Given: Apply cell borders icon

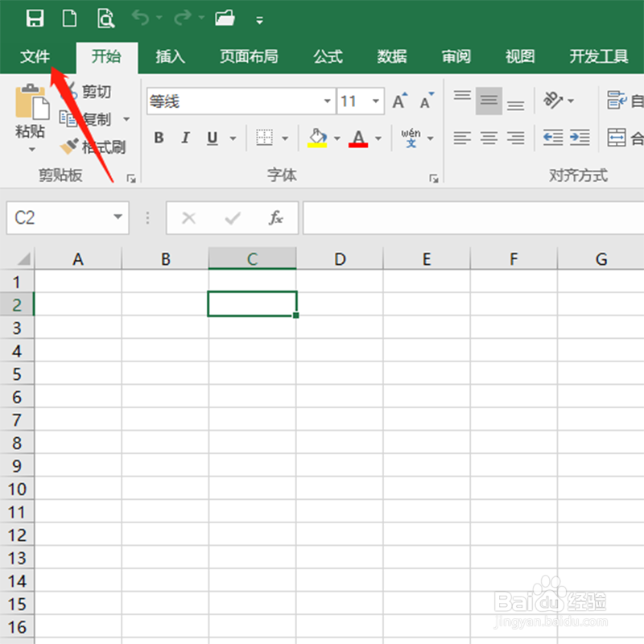Looking at the screenshot, I should click(264, 138).
